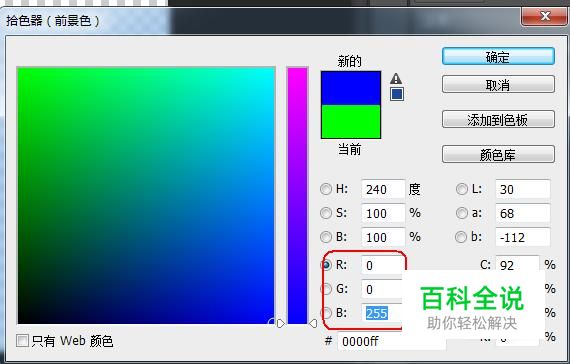Open the 颜色库 color libraries
The image size is (570, 364).
pyautogui.click(x=498, y=155)
